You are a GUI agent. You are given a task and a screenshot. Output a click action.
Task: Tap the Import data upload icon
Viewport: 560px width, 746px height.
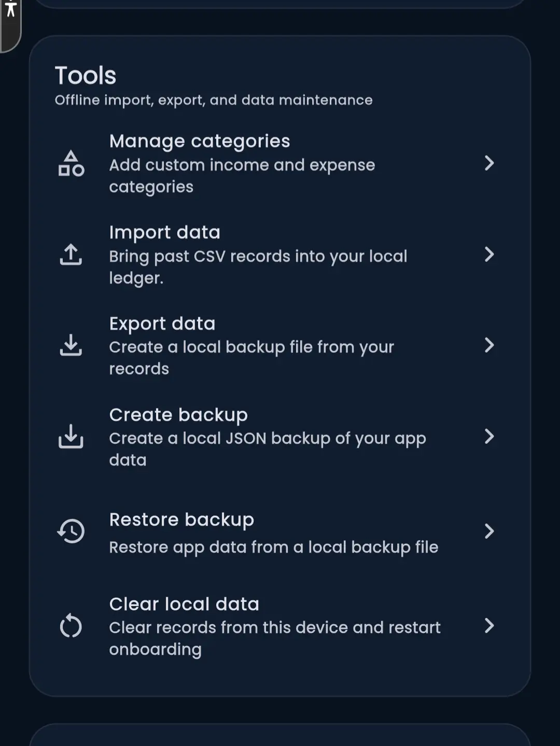click(71, 255)
